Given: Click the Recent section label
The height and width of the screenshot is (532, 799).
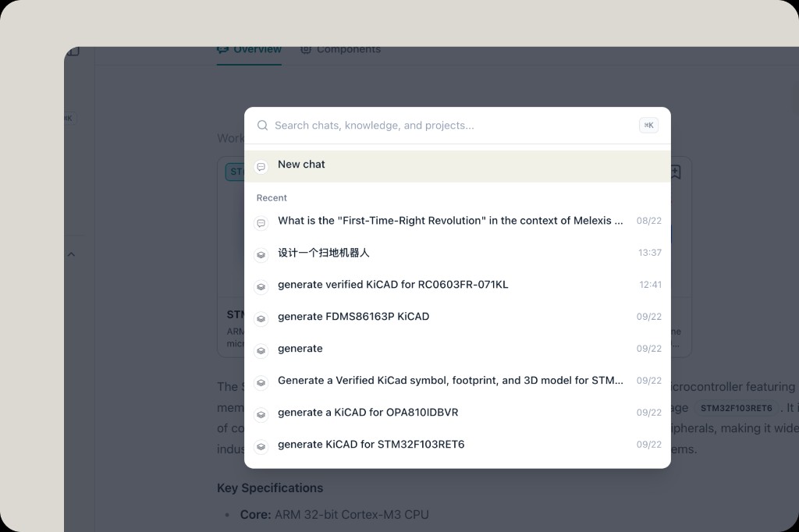Looking at the screenshot, I should pyautogui.click(x=272, y=197).
